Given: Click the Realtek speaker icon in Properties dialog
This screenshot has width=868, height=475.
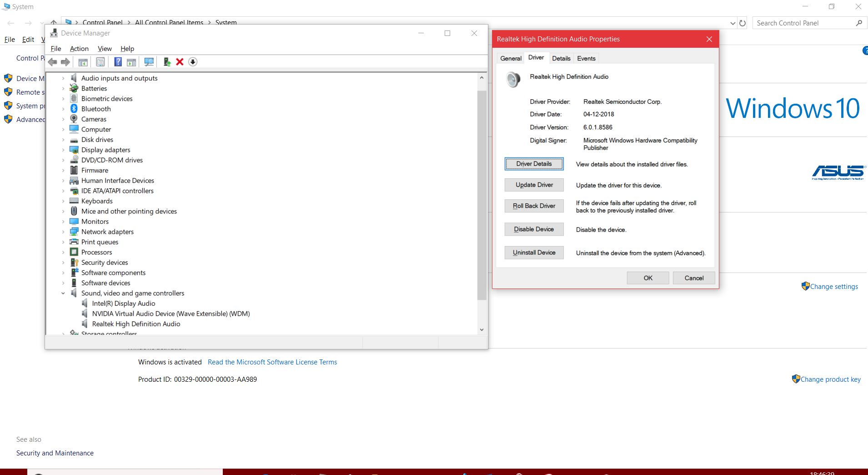Looking at the screenshot, I should [513, 80].
